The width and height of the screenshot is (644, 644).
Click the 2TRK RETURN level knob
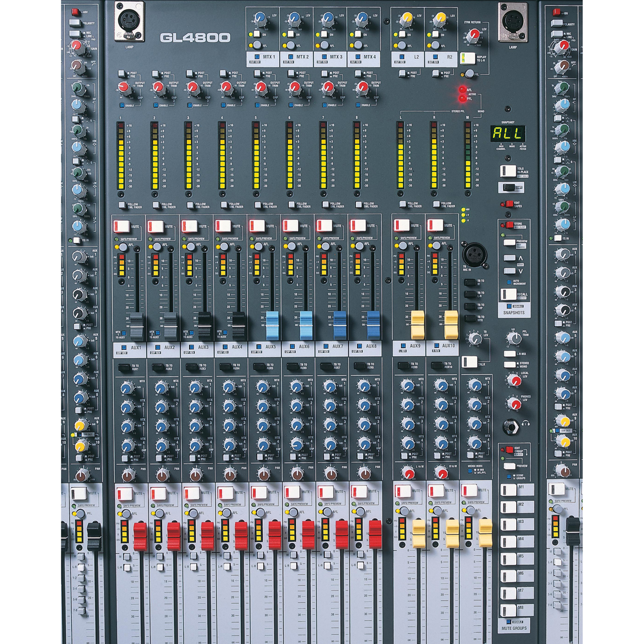point(473,35)
